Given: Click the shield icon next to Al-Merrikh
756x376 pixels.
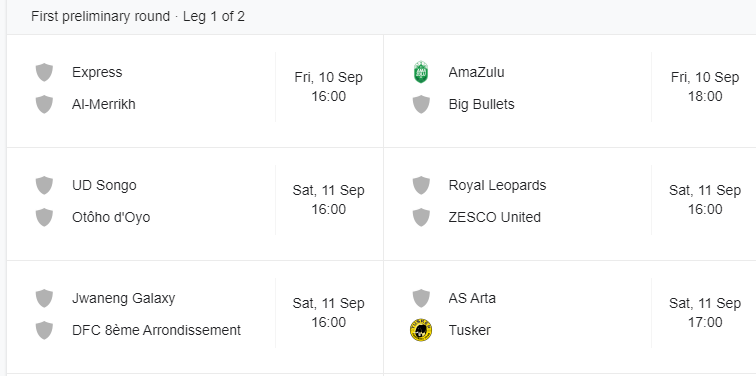Looking at the screenshot, I should click(x=44, y=104).
